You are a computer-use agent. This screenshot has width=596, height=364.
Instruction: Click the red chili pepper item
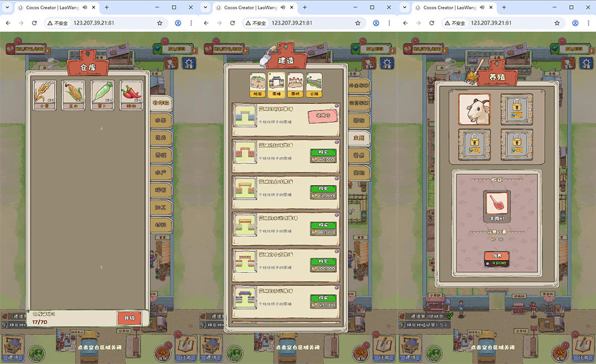coord(130,94)
